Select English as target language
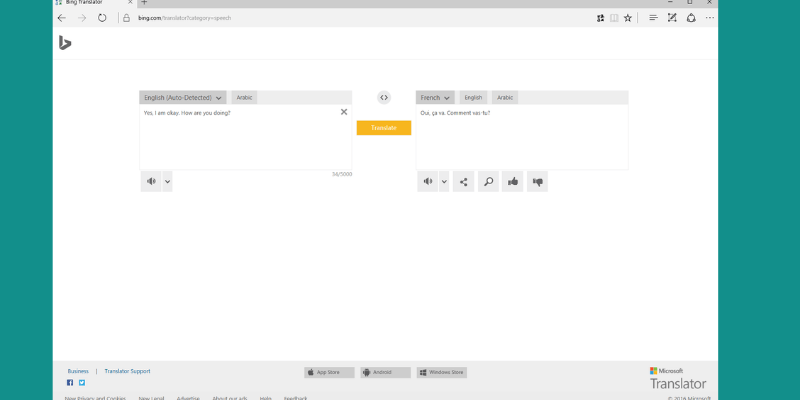 click(473, 97)
